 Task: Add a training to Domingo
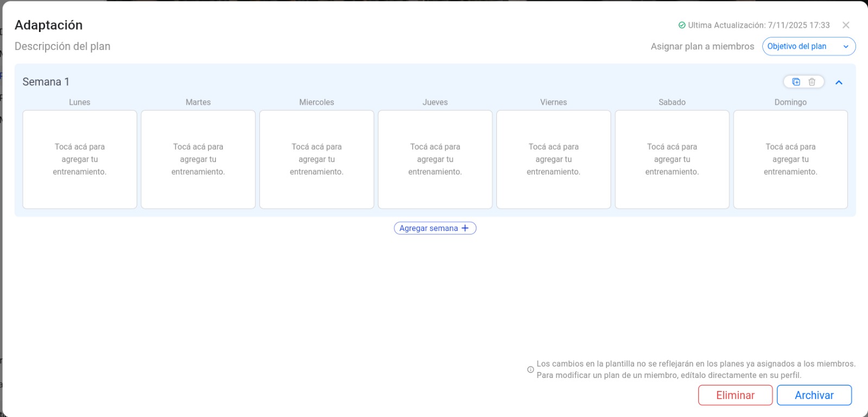790,159
